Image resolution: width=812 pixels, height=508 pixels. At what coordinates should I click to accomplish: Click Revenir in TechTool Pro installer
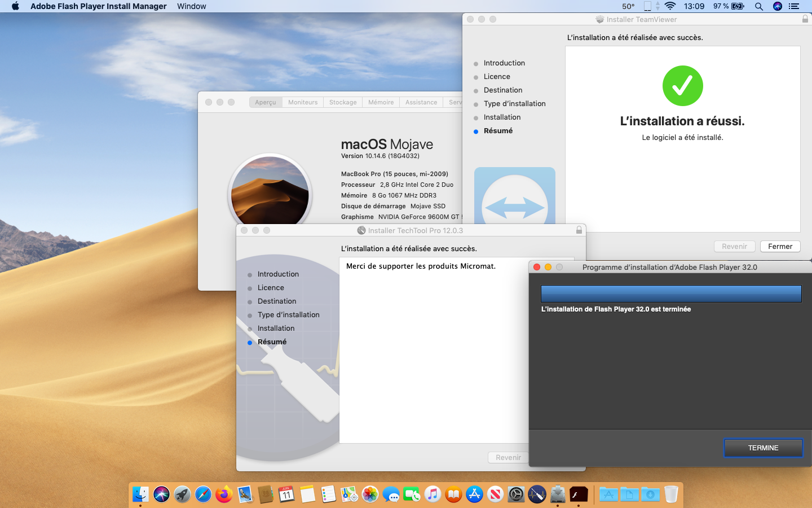[x=508, y=458]
